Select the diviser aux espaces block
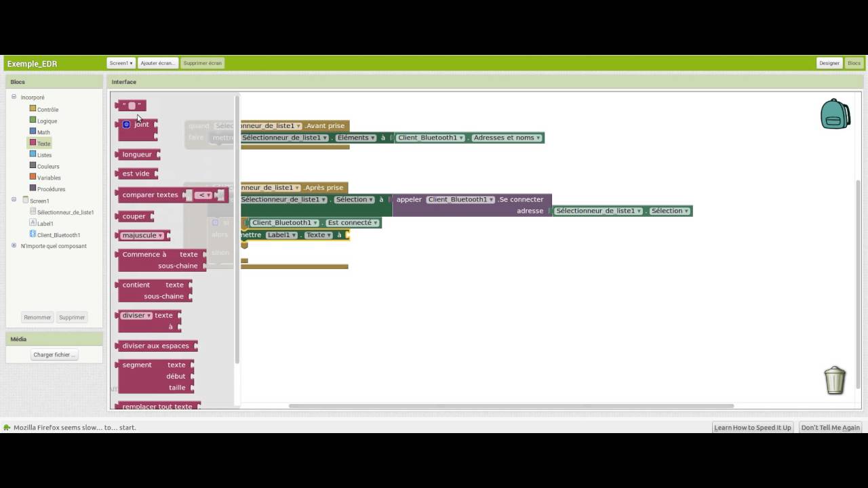868x488 pixels. [x=157, y=346]
